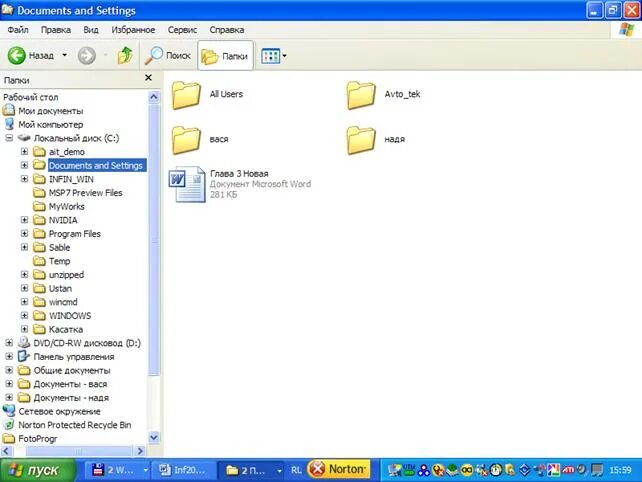Click folder tree scroll up arrow

(154, 97)
